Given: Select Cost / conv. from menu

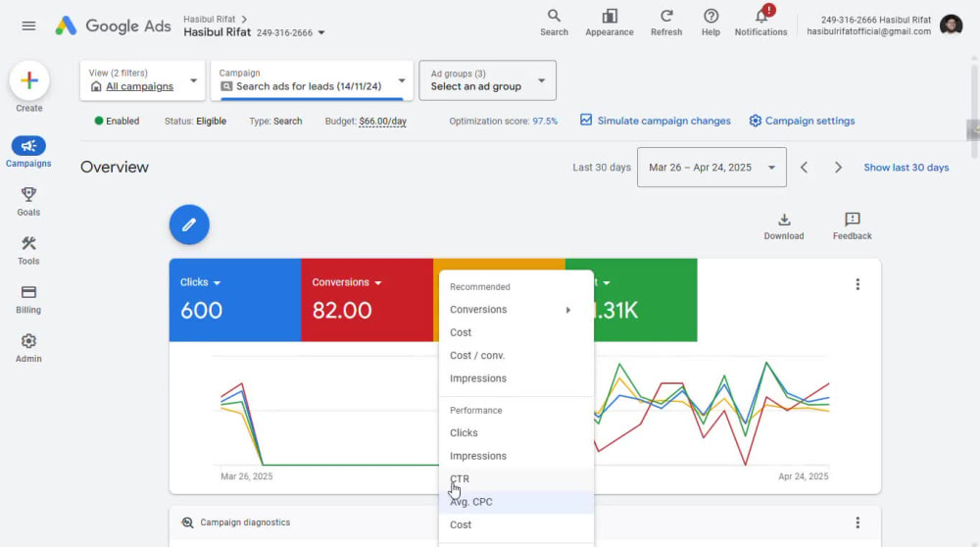Looking at the screenshot, I should pyautogui.click(x=516, y=356).
